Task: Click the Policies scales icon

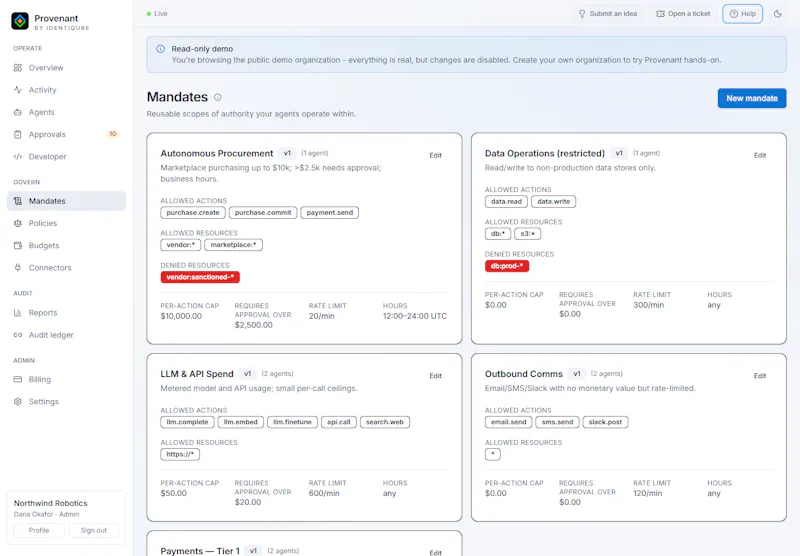Action: (18, 223)
